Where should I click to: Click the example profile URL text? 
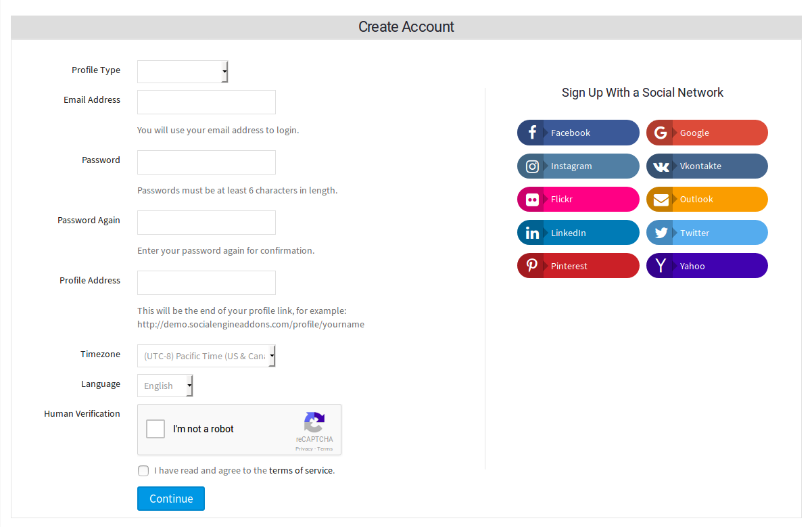click(x=251, y=324)
